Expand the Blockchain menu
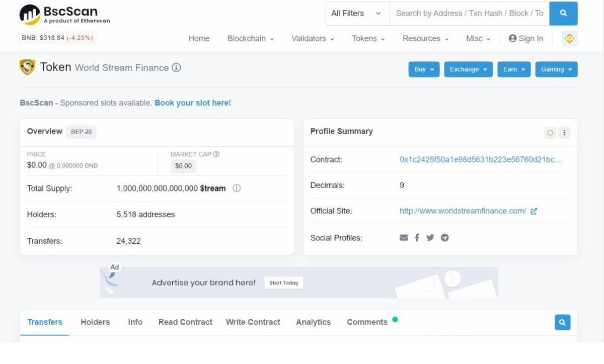Screen dimensions: 604x364 (251, 39)
